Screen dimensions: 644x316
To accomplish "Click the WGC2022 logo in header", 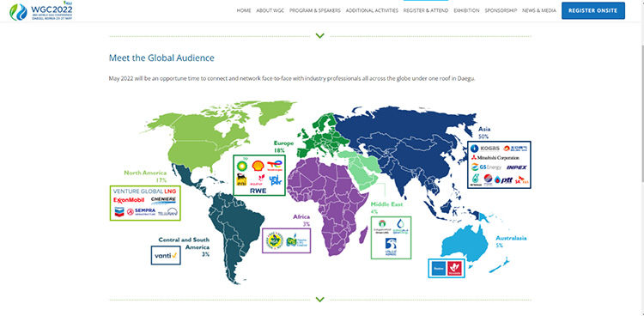I will pos(41,11).
